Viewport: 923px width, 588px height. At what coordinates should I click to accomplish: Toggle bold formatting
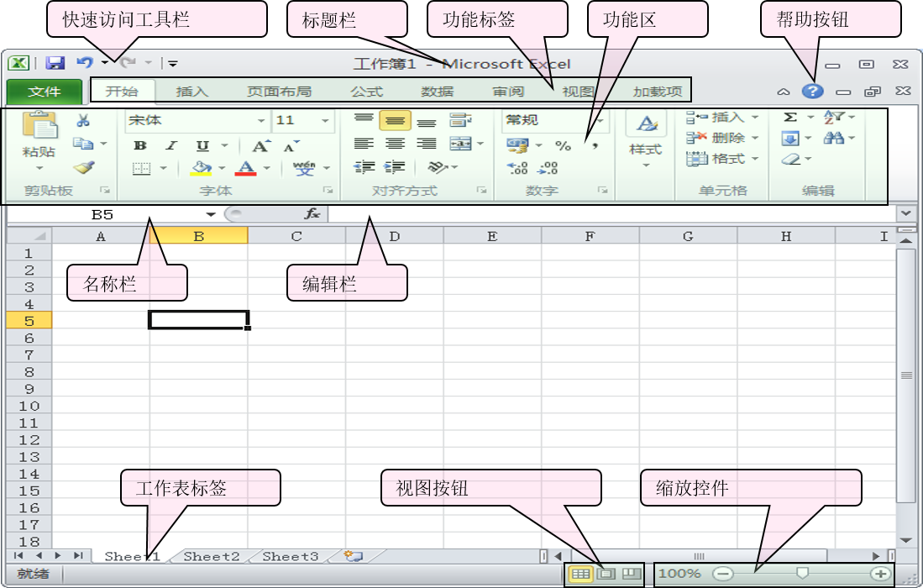click(x=140, y=145)
